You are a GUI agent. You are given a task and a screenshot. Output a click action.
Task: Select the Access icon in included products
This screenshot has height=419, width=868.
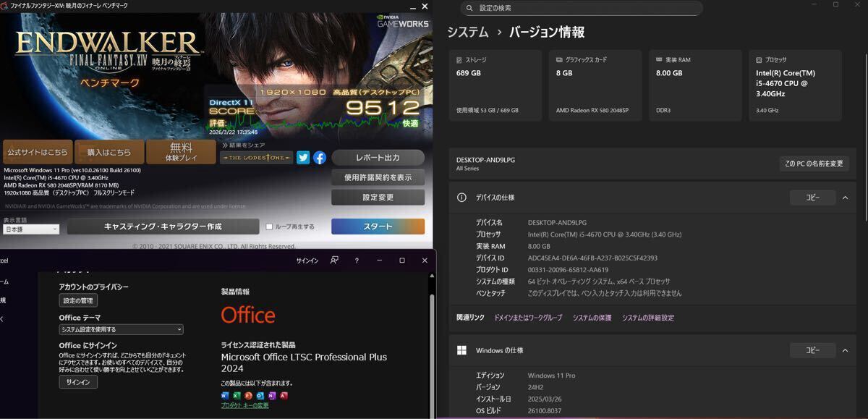[x=284, y=395]
